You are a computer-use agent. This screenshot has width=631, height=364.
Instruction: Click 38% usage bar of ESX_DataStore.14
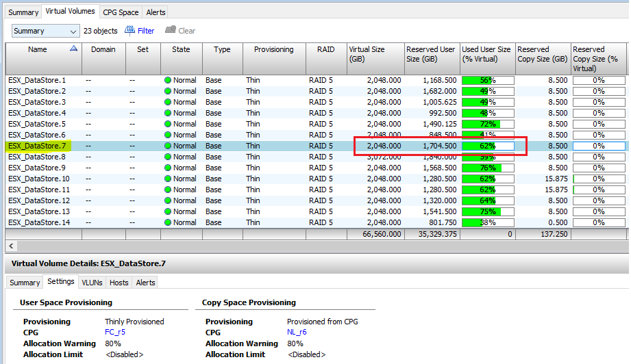488,222
